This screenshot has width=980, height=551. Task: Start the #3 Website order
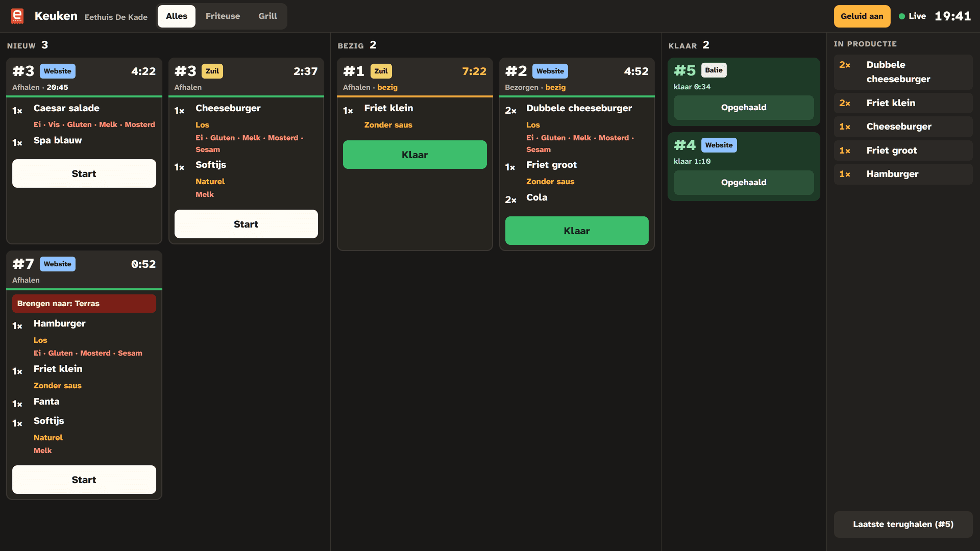pyautogui.click(x=84, y=173)
